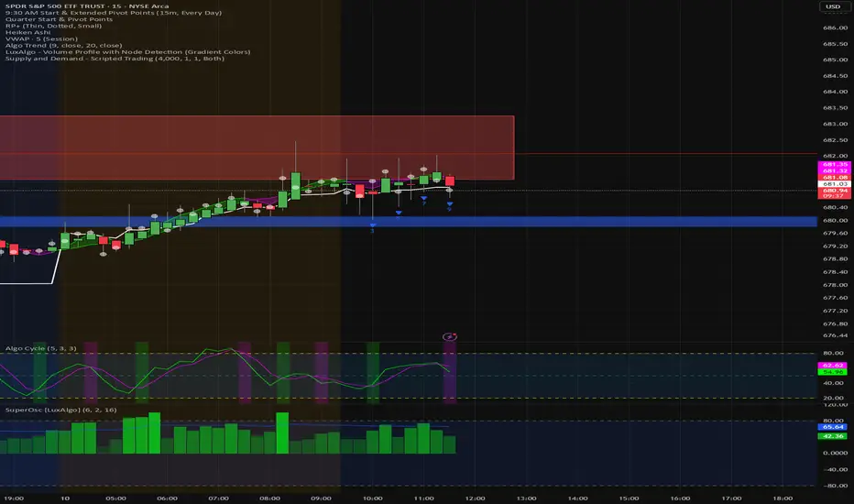Screen dimensions: 854x504
Task: Select the Quarter Start & Pivot Points legend
Action: (59, 19)
